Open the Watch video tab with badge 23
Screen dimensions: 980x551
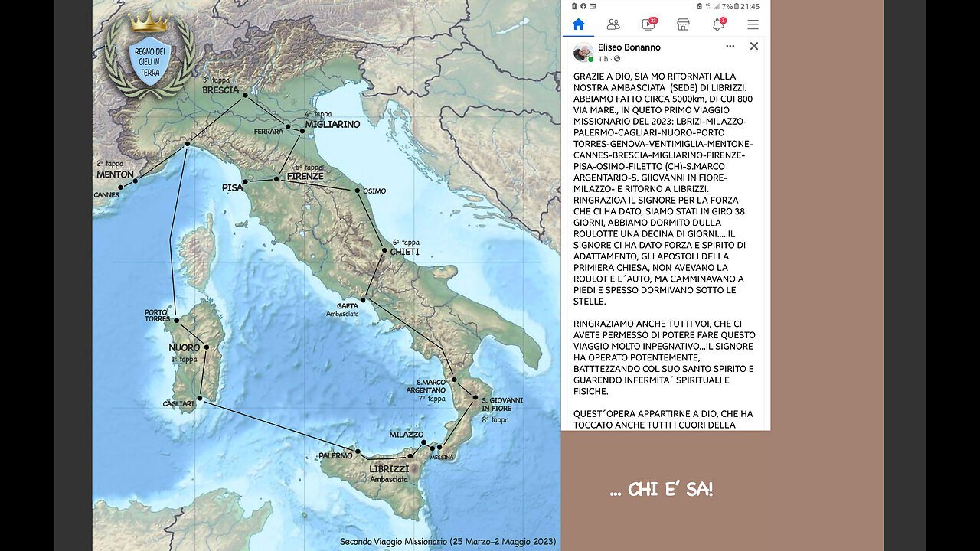click(648, 24)
